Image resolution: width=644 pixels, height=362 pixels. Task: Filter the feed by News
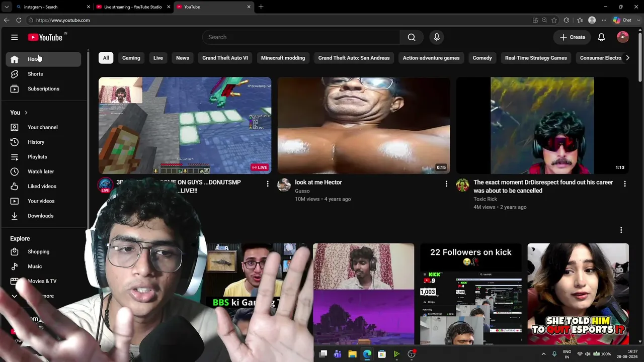183,58
